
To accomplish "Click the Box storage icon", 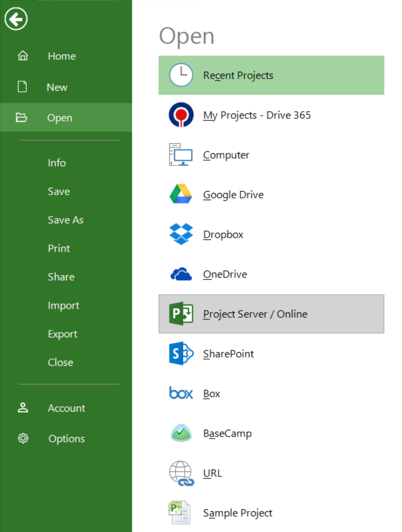I will (x=181, y=394).
